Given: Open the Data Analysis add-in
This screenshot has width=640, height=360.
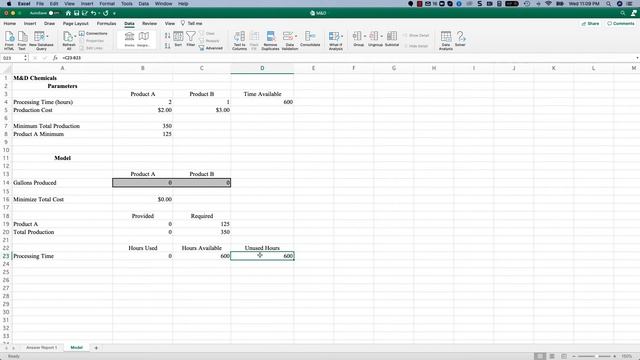Looking at the screenshot, I should tap(446, 40).
